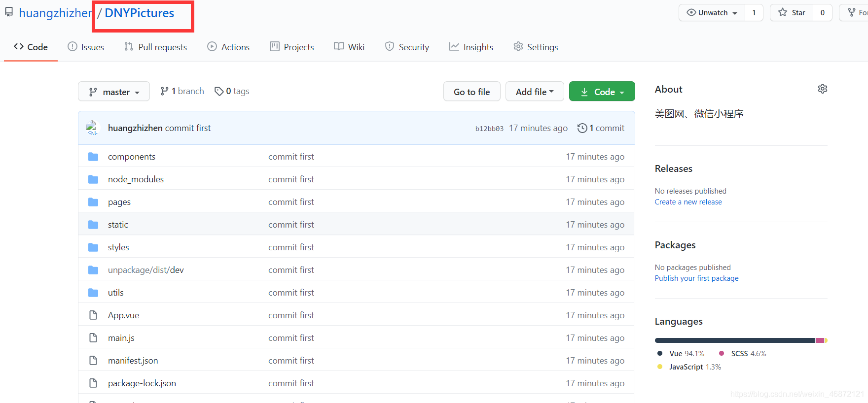Open the static folder

coord(118,225)
